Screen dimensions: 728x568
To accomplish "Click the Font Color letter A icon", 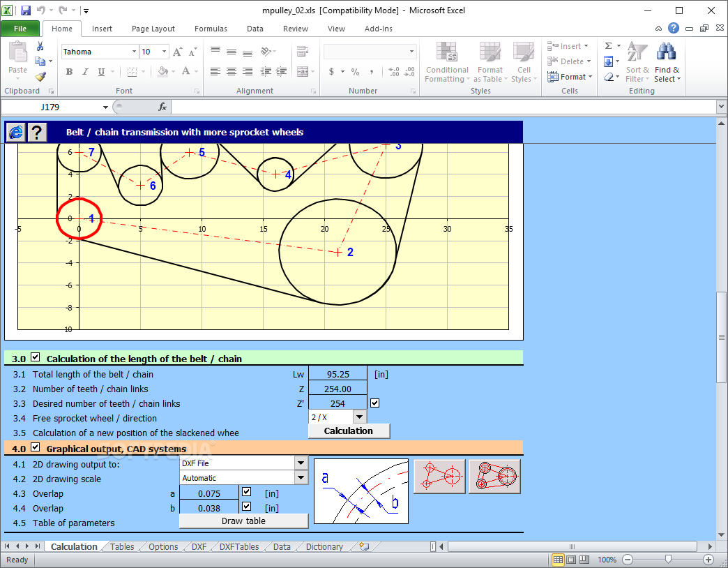I will (x=185, y=71).
